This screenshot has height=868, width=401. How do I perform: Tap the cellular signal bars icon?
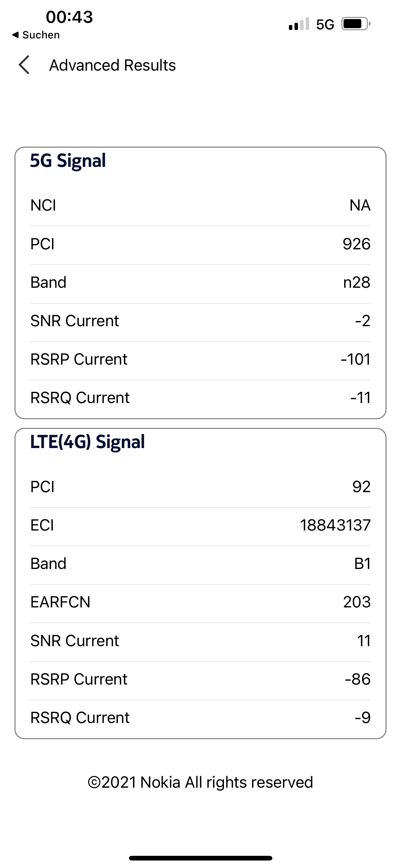pos(299,24)
